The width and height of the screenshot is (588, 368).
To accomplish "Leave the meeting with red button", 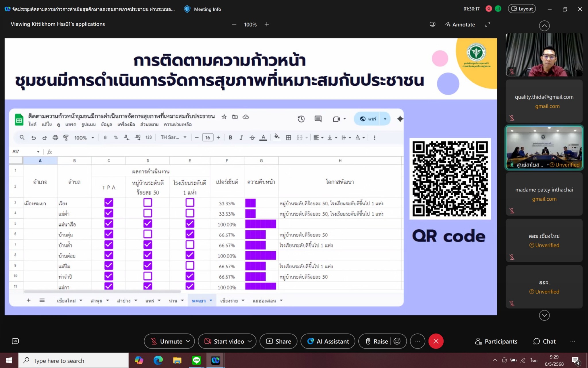I will point(436,341).
